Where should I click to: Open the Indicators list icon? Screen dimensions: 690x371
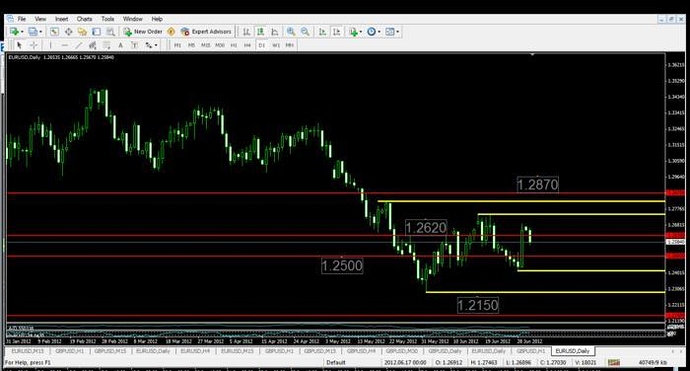click(353, 32)
